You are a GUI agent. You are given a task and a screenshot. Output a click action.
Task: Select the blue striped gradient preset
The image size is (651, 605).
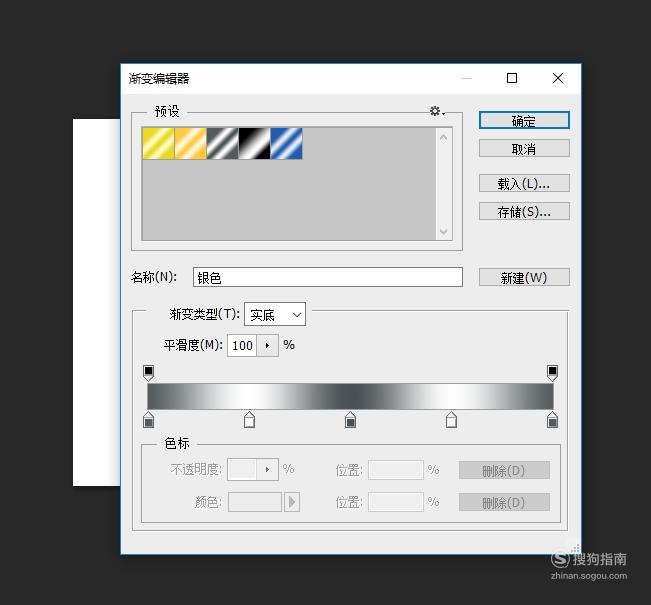click(x=286, y=143)
